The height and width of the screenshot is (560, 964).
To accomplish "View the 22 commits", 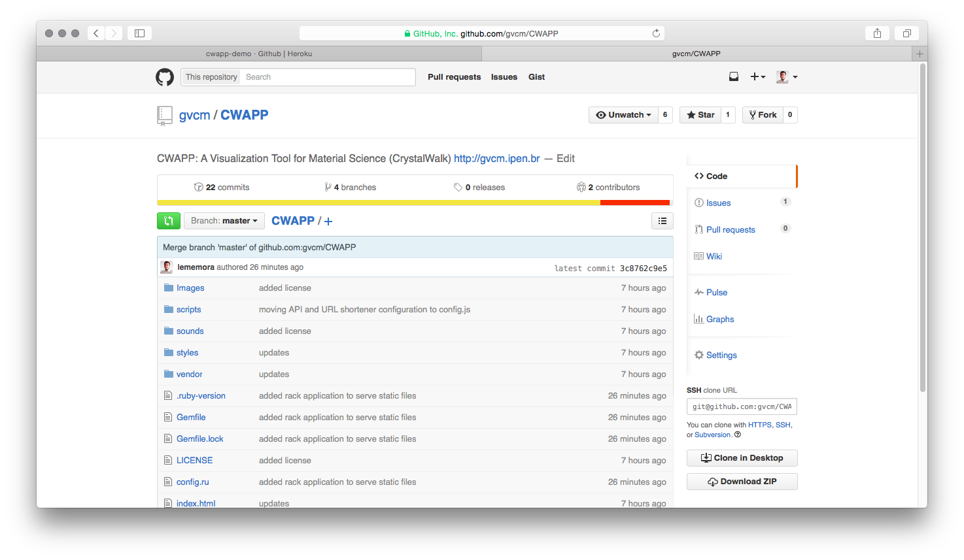I will (x=222, y=187).
